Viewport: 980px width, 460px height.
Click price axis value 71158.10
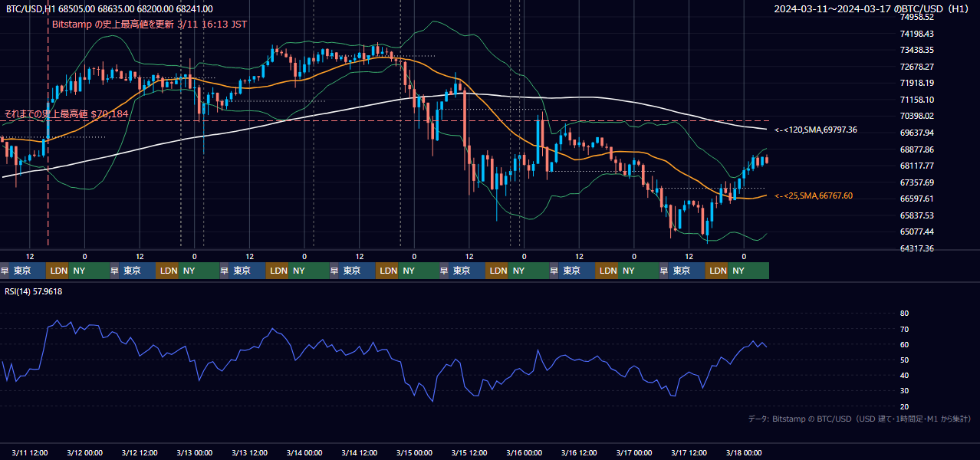pos(916,100)
